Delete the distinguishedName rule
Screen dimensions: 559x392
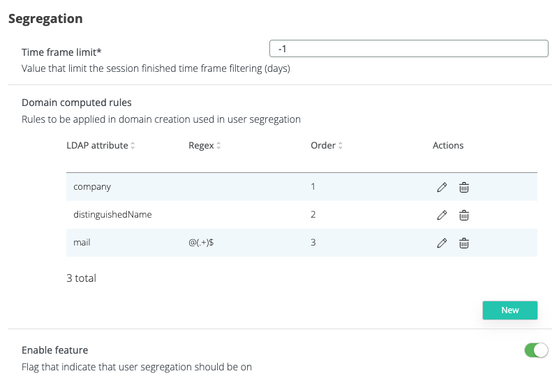(x=463, y=215)
